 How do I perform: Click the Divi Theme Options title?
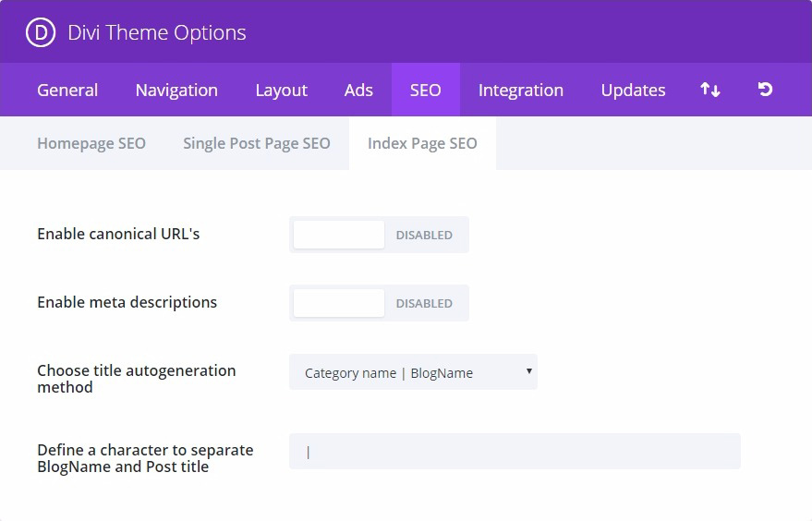coord(157,32)
